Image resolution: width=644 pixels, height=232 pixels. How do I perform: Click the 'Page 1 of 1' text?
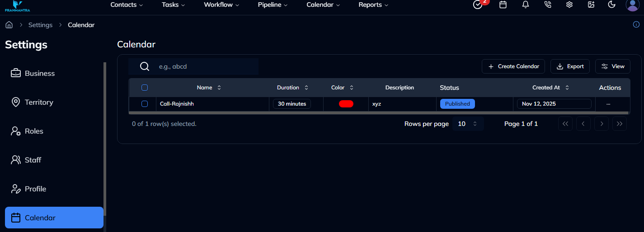(x=521, y=124)
